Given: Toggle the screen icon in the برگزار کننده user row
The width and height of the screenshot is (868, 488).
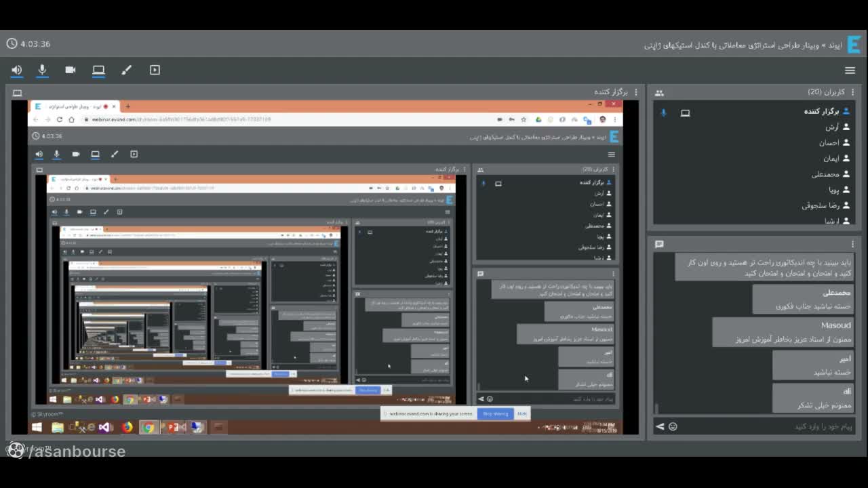Looking at the screenshot, I should tap(685, 113).
